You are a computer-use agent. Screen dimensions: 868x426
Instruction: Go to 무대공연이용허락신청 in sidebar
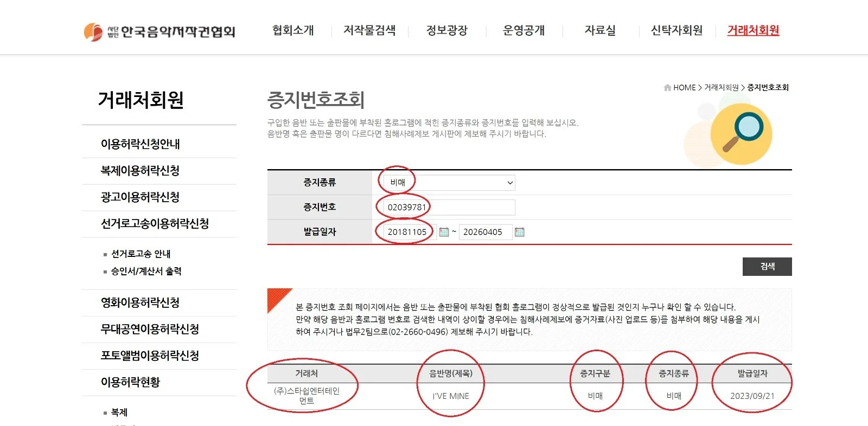[150, 330]
